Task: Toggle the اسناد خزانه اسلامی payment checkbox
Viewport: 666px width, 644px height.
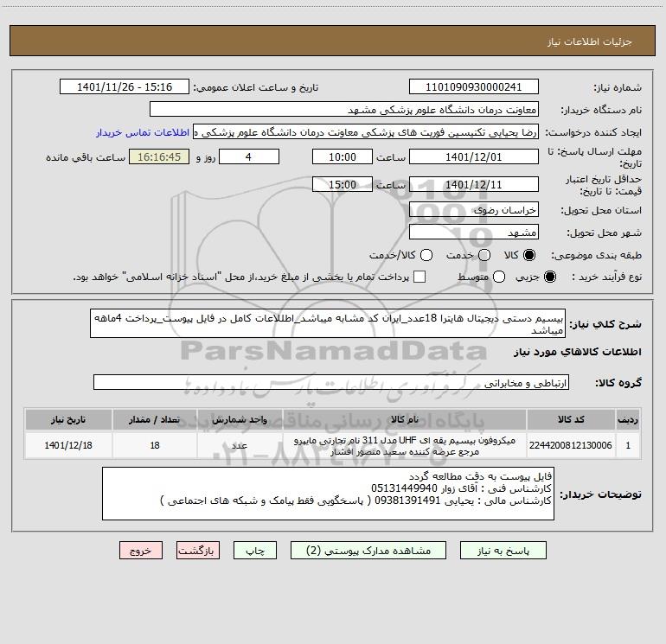Action: tap(419, 277)
